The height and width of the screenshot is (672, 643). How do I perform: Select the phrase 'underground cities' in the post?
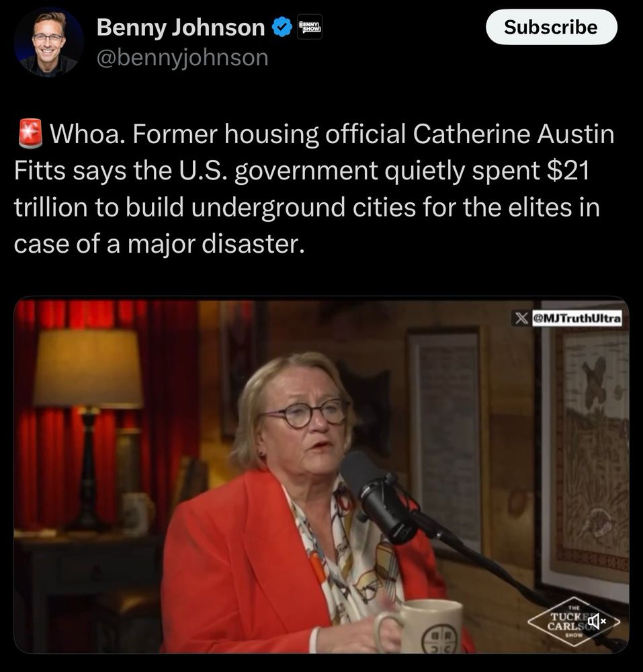(x=303, y=208)
